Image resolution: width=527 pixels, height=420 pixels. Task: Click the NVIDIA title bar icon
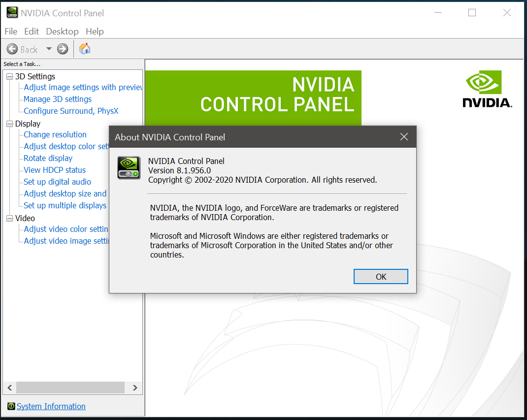[12, 12]
